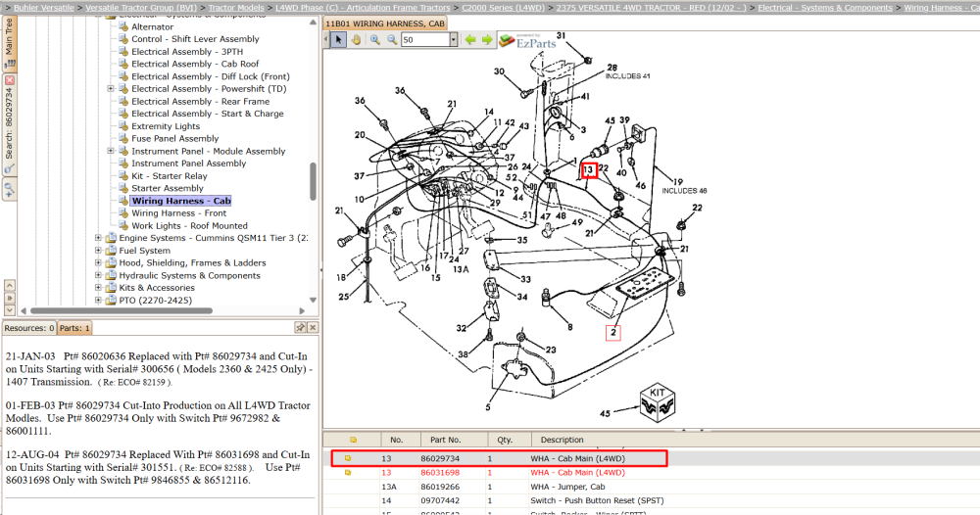Click the tree vertical scrollbar thumb
This screenshot has height=515, width=980.
(313, 182)
